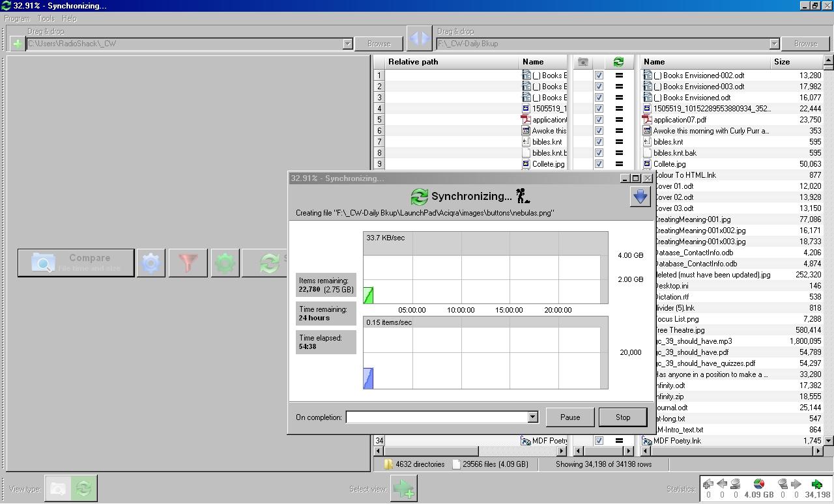834x504 pixels.
Task: Toggle the checkbox on row 7
Action: 599,142
